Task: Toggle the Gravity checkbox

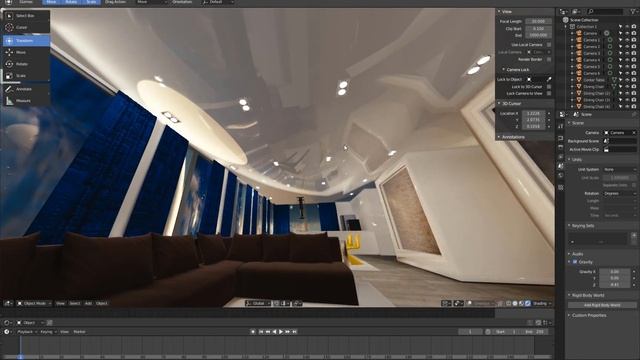Action: [x=575, y=262]
